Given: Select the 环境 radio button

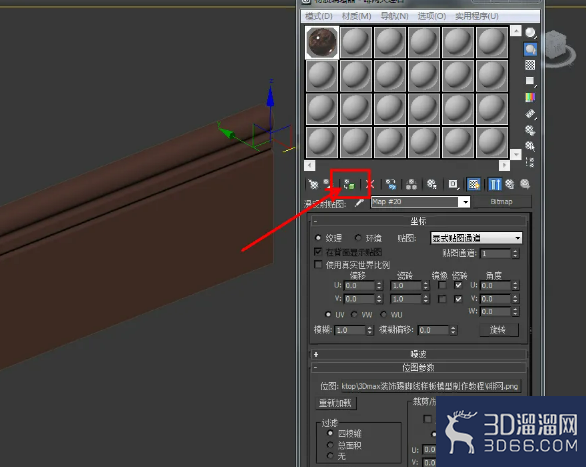Looking at the screenshot, I should click(x=358, y=238).
